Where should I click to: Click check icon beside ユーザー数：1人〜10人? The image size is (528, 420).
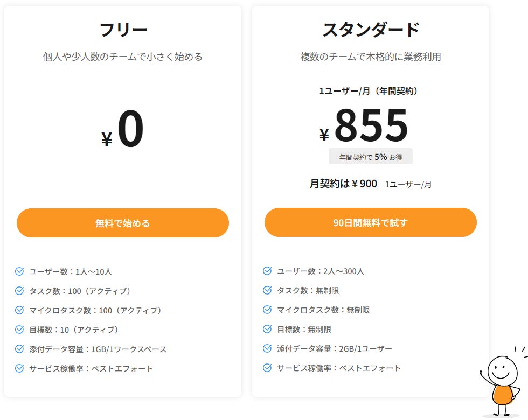click(19, 271)
